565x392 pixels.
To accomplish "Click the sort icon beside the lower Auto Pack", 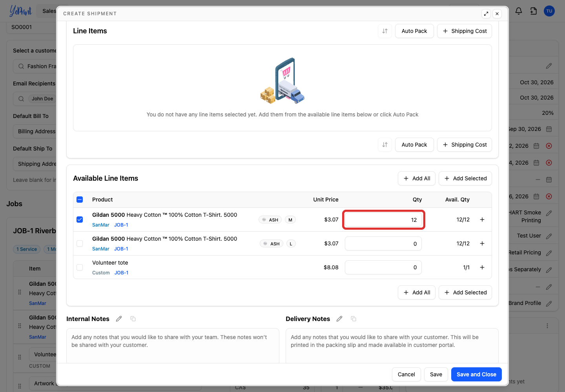I will click(385, 145).
